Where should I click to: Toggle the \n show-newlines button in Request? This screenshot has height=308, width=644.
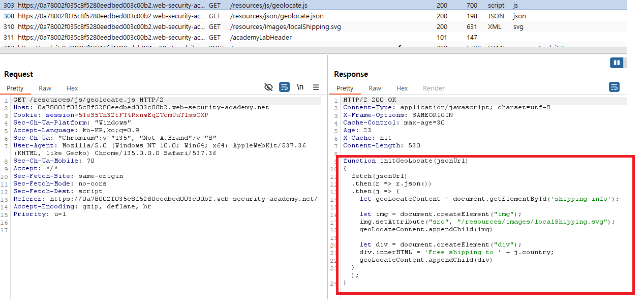point(300,87)
